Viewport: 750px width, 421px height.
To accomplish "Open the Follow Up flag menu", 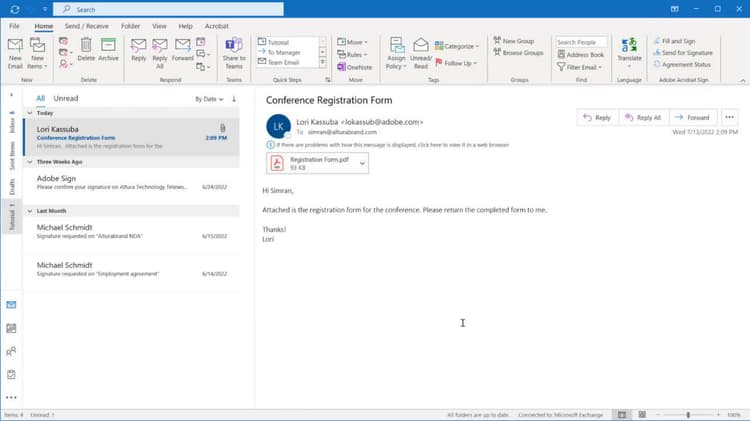I will tap(456, 63).
